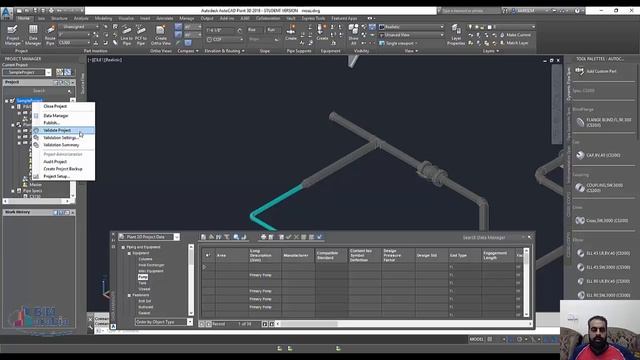Toggle the highlighted visibility grid button
The height and width of the screenshot is (360, 640).
pos(372,27)
